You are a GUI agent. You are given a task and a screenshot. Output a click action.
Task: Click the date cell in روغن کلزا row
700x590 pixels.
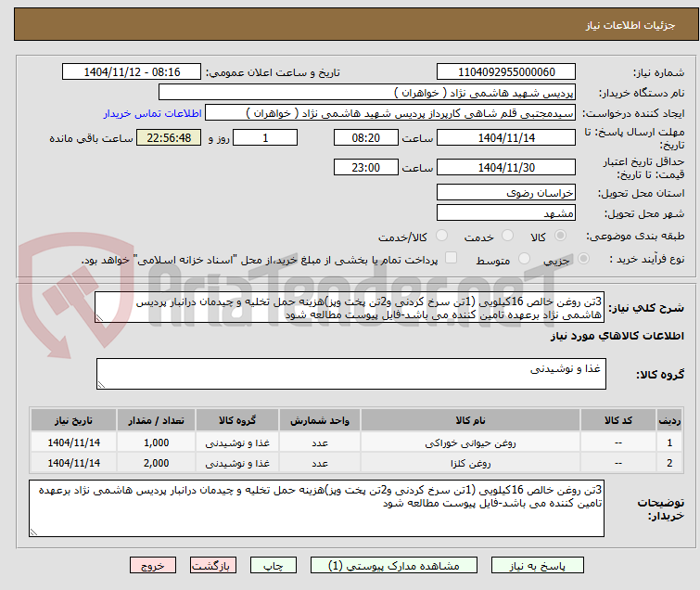73,463
